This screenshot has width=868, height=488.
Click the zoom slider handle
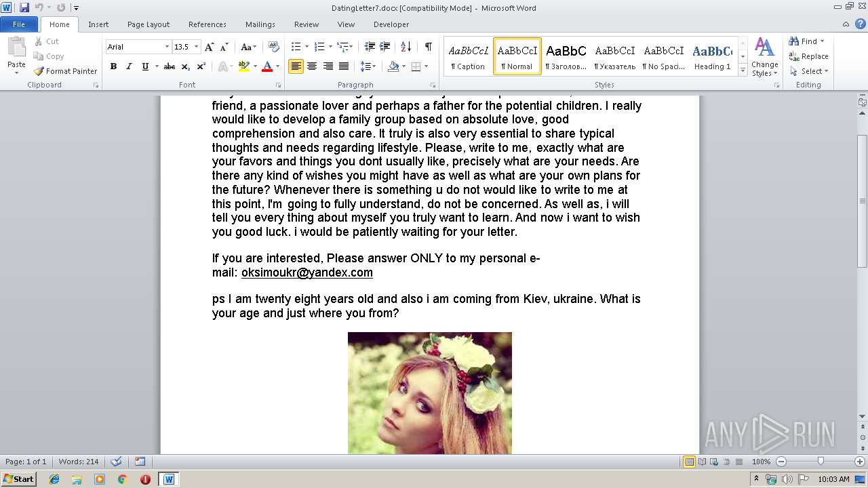821,462
